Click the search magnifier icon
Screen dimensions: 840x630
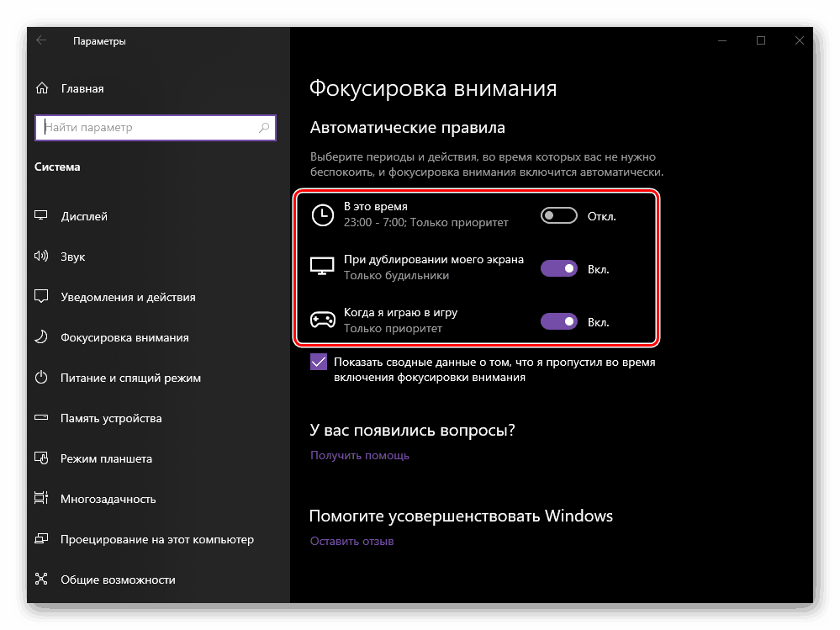[x=264, y=128]
